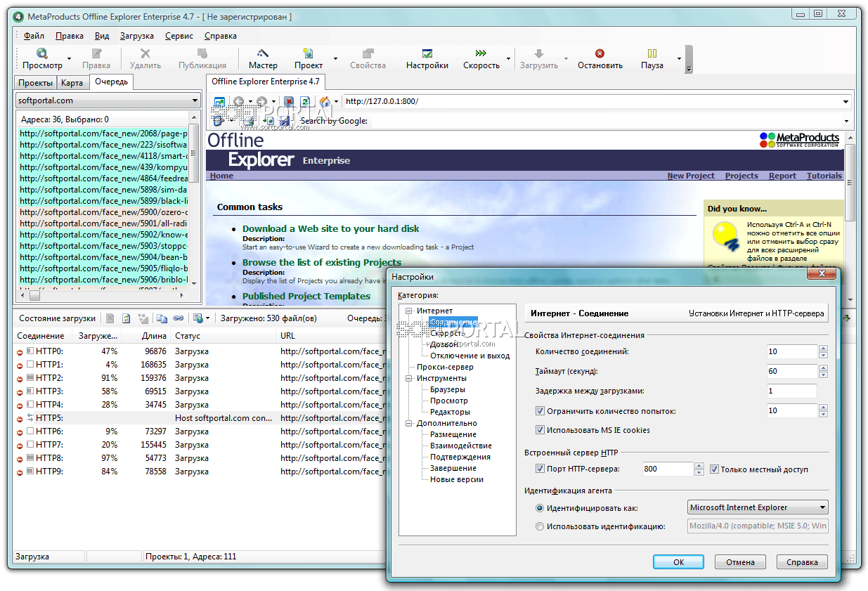The height and width of the screenshot is (591, 868).
Task: Open the dropdown arrow next to Скорость
Action: tap(508, 59)
